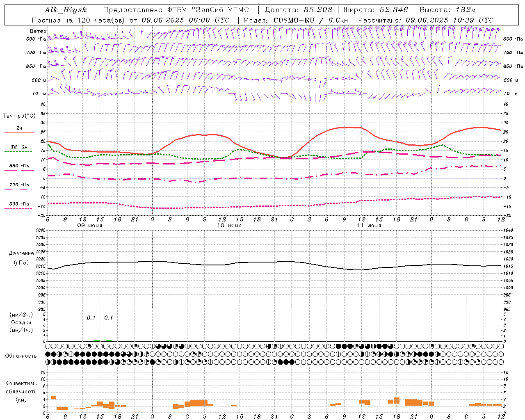The width and height of the screenshot is (525, 420).
Task: Click the date label 11 июня
Action: (369, 226)
